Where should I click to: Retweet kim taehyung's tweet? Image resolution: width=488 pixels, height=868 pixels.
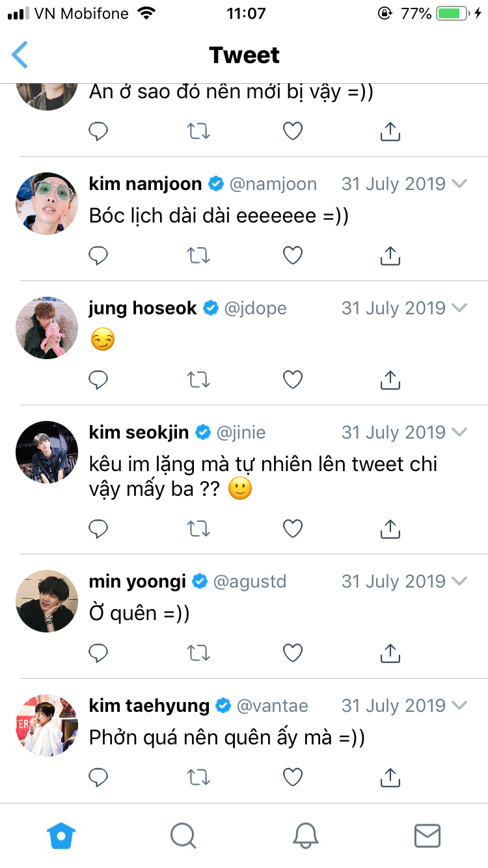click(198, 776)
